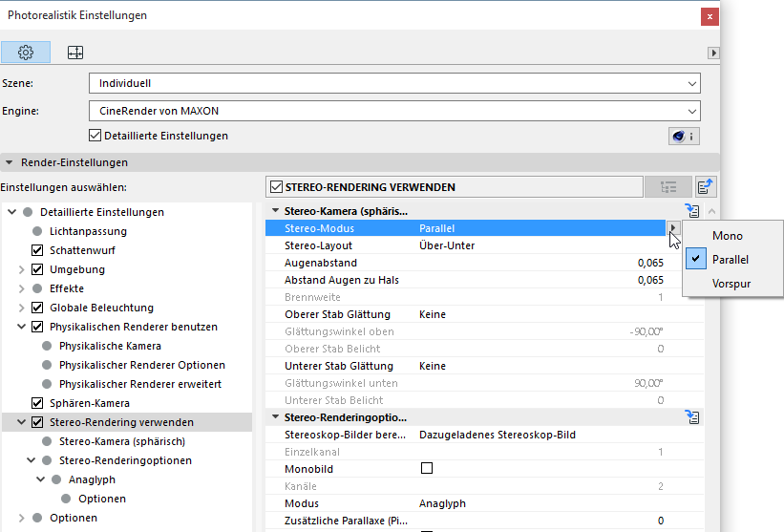The width and height of the screenshot is (784, 532).
Task: Choose Vorspur from the popup menu
Action: click(731, 284)
